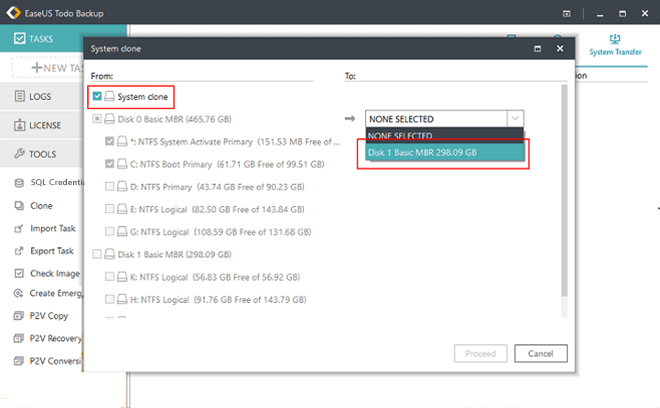The height and width of the screenshot is (408, 660).
Task: Click the System clone dialog vertical scrollbar
Action: (x=564, y=191)
